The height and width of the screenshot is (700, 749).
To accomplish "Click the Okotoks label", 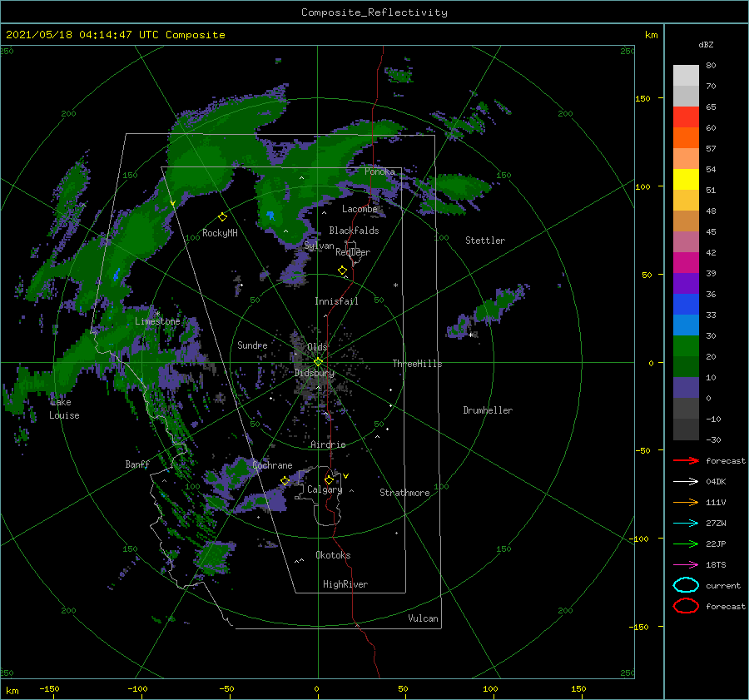I will click(x=333, y=555).
